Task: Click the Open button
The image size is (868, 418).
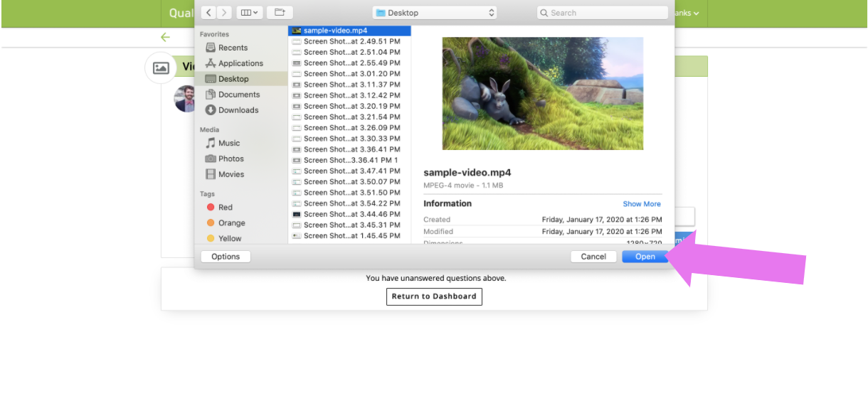Action: (645, 257)
